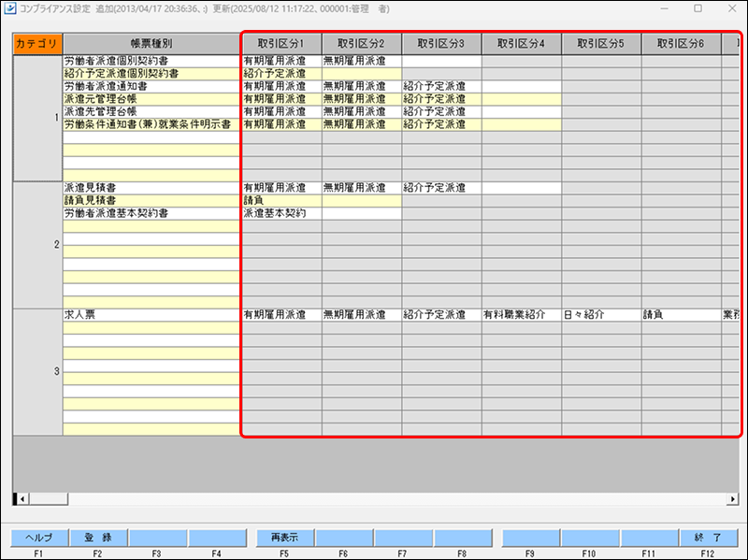The image size is (748, 560).
Task: Click the 派遣基本契約 cell
Action: [x=282, y=213]
